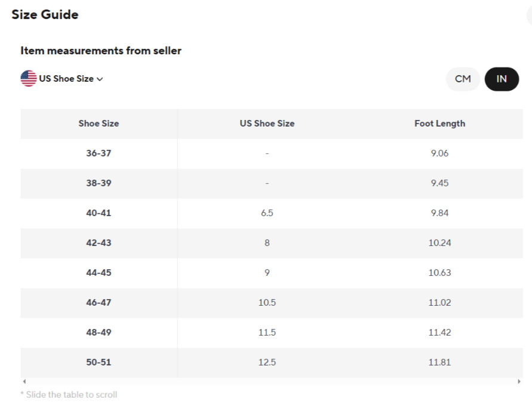Click the Size Guide heading
Viewport: 532px width, 418px height.
(45, 14)
